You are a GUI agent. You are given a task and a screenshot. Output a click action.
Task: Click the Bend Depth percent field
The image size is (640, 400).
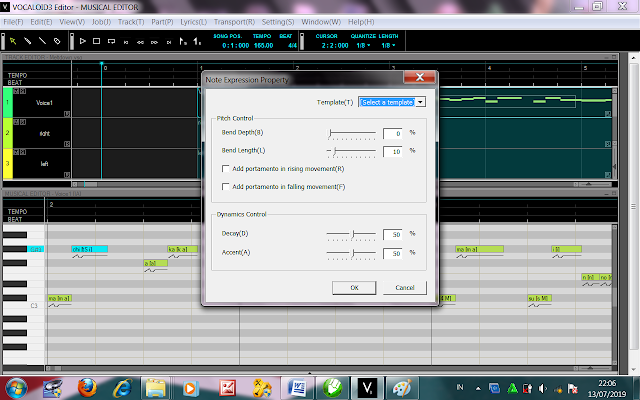pos(393,133)
